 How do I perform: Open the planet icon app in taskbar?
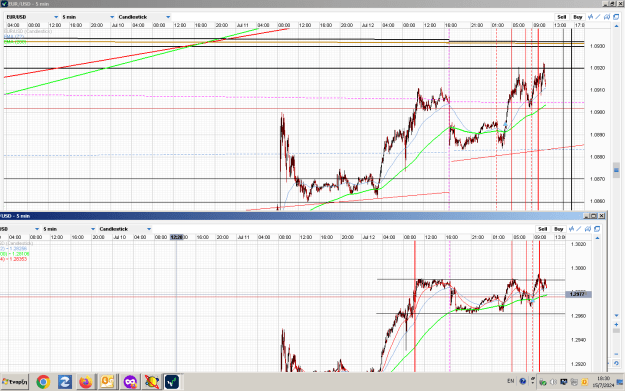151,382
